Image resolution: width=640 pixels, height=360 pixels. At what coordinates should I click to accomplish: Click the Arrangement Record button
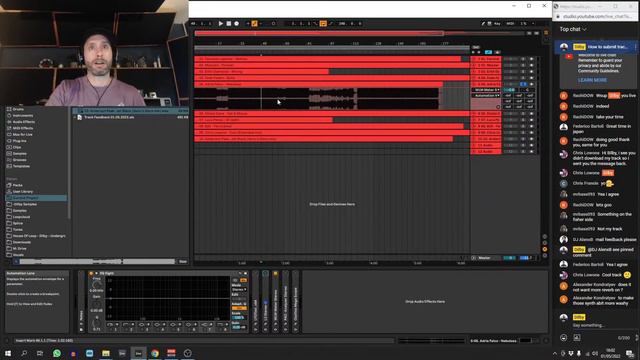[236, 24]
